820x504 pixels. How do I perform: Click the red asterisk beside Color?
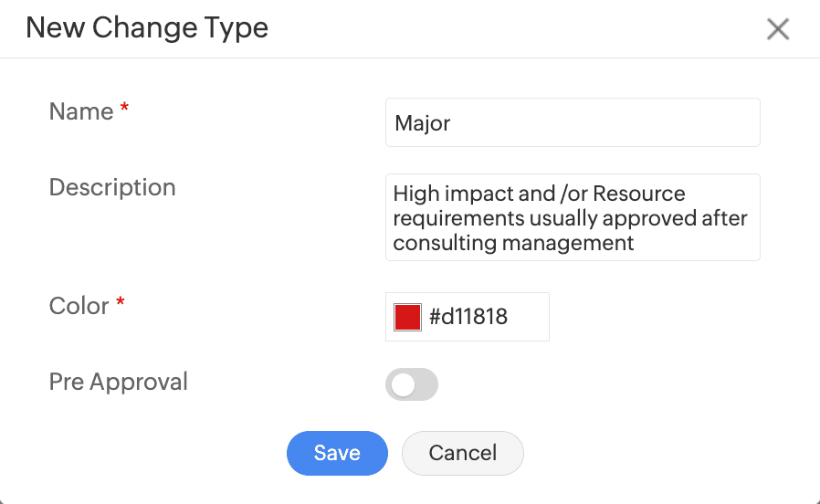coord(121,304)
